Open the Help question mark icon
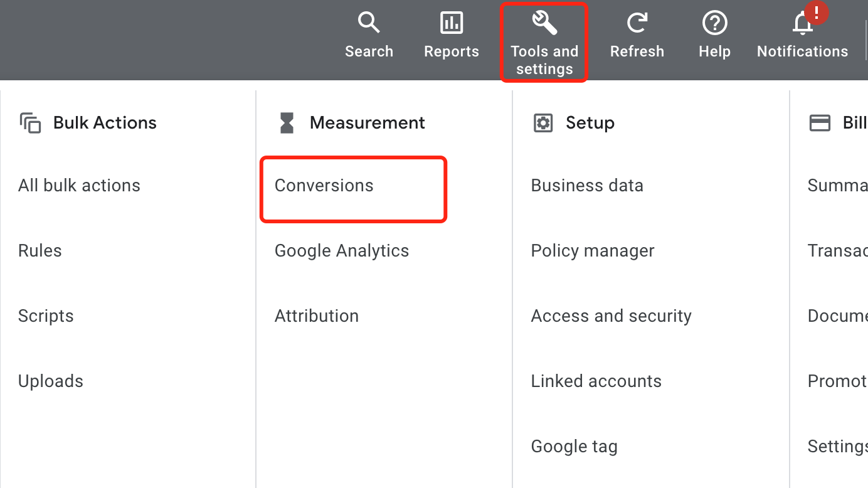Screen dimensions: 868x488 coord(714,24)
